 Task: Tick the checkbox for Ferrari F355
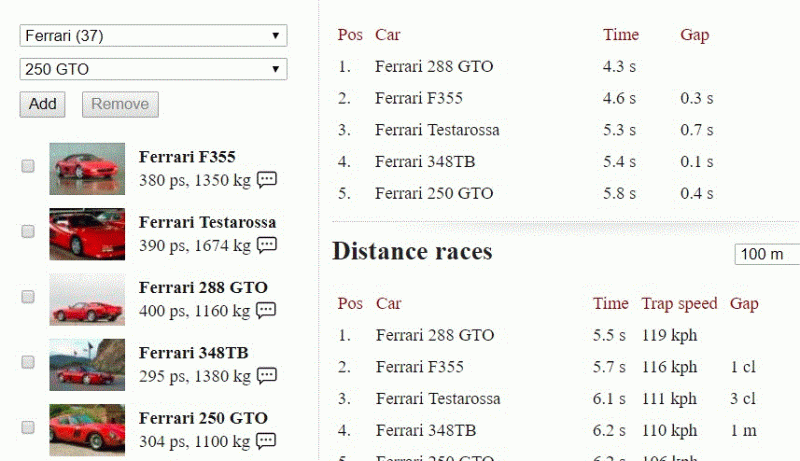28,166
